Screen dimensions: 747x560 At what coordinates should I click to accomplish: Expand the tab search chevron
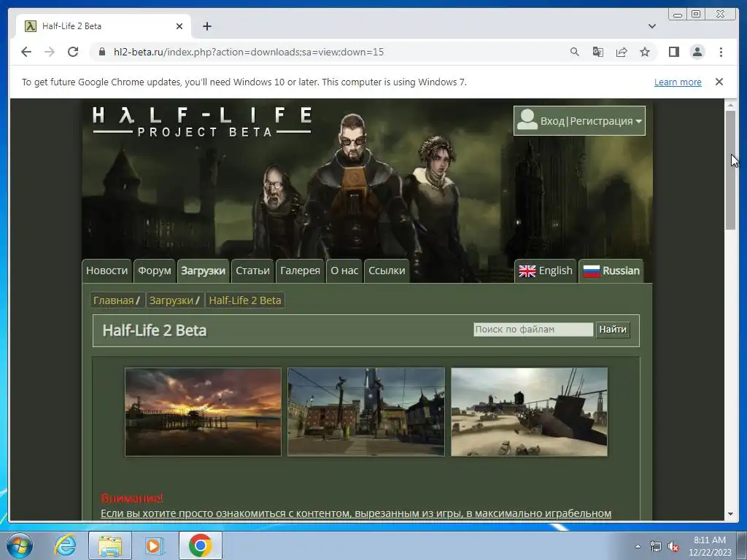point(651,26)
